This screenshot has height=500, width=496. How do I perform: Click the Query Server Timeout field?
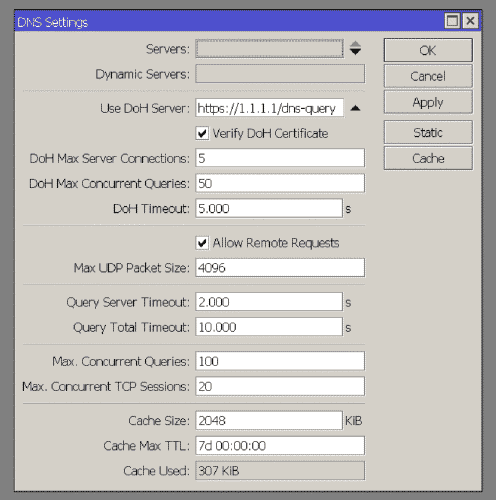coord(269,302)
